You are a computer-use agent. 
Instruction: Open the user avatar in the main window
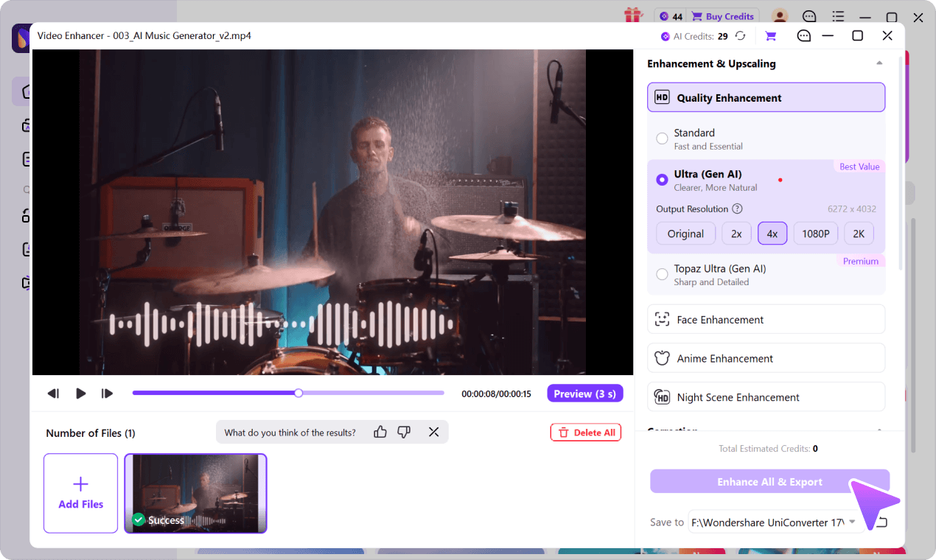(780, 16)
